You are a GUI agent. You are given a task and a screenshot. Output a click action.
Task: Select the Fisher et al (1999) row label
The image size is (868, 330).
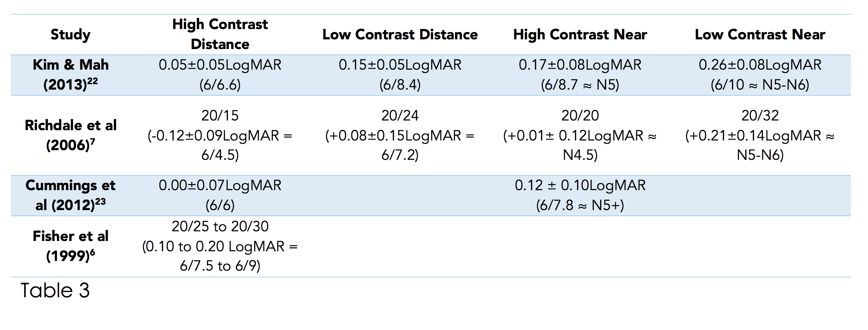[70, 246]
